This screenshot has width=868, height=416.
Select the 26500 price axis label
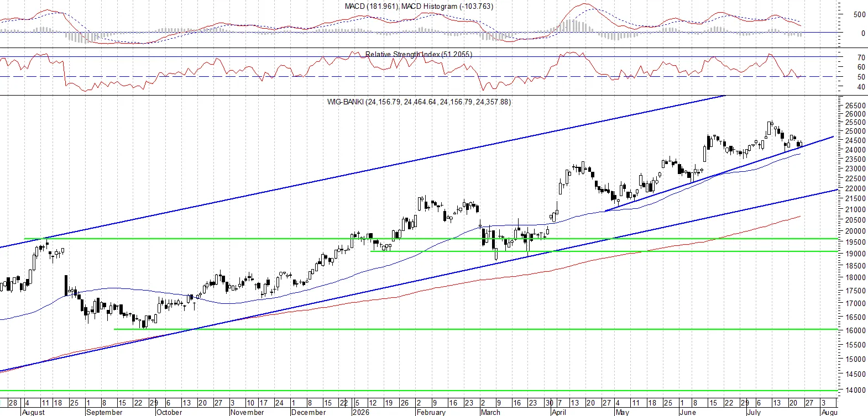pyautogui.click(x=855, y=106)
